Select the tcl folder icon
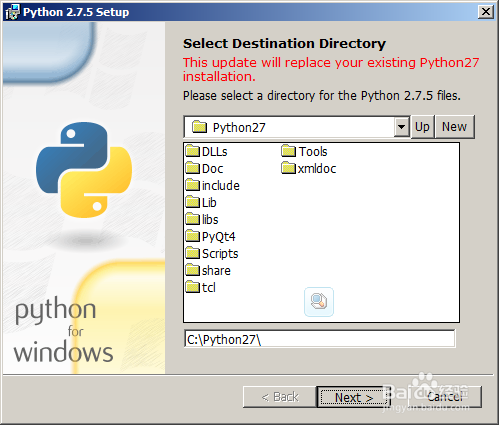The width and height of the screenshot is (499, 425). (192, 287)
